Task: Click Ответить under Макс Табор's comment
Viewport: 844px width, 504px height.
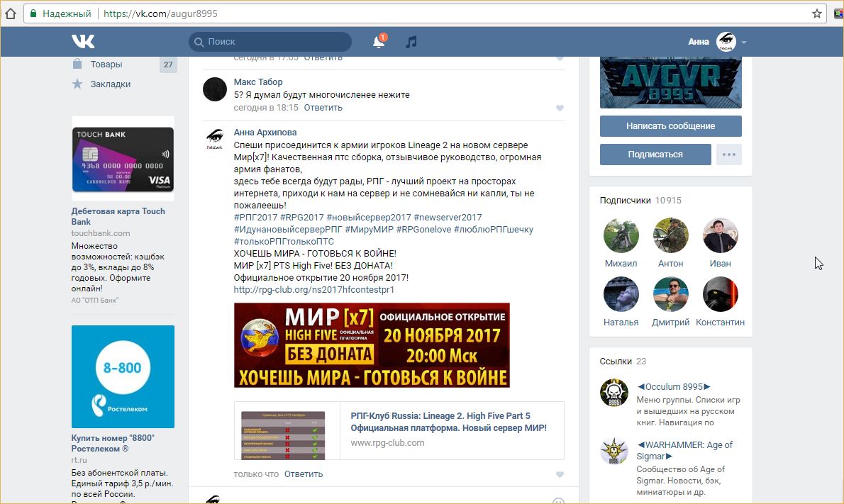Action: [323, 108]
